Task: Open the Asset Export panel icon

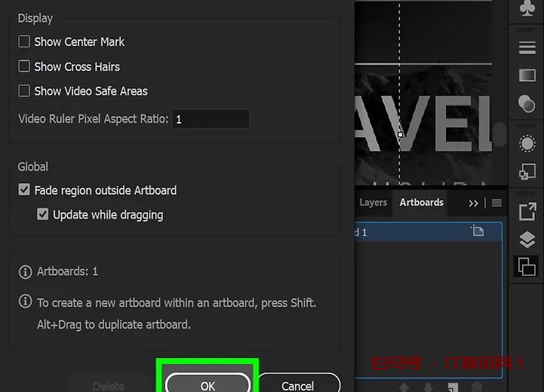Action: [x=527, y=212]
